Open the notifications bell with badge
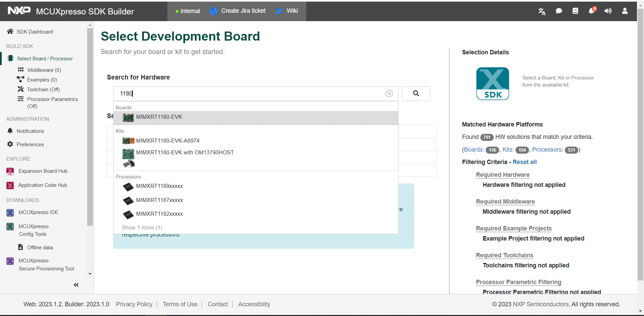The height and width of the screenshot is (316, 644). 591,11
